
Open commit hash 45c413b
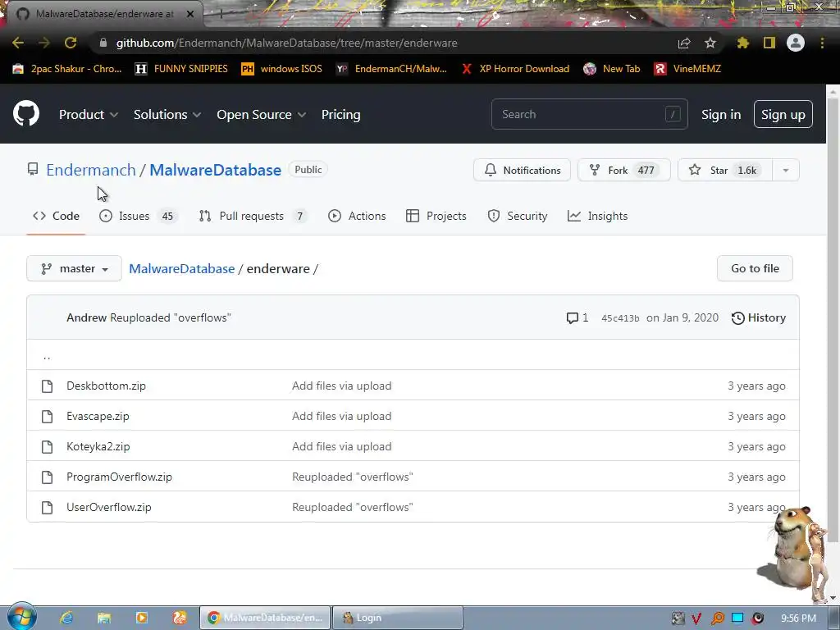[620, 318]
